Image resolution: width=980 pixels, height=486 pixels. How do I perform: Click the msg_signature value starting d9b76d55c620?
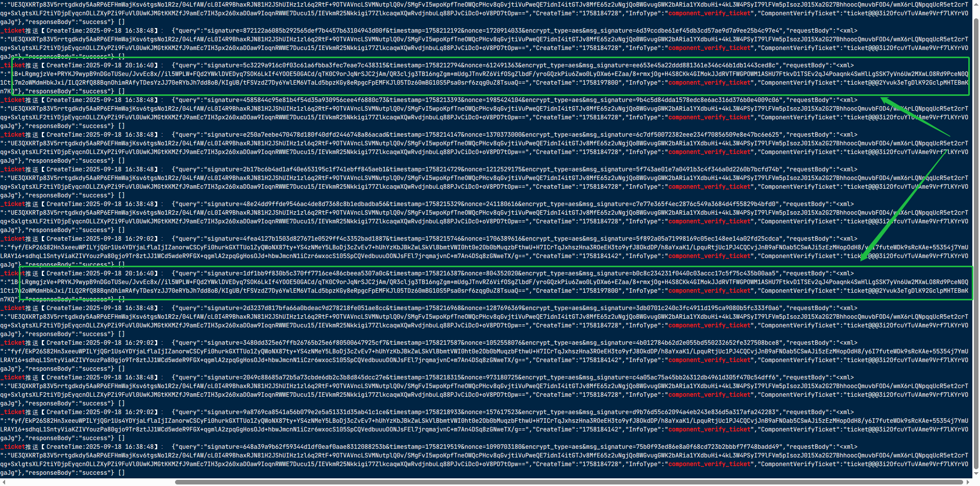tap(704, 412)
